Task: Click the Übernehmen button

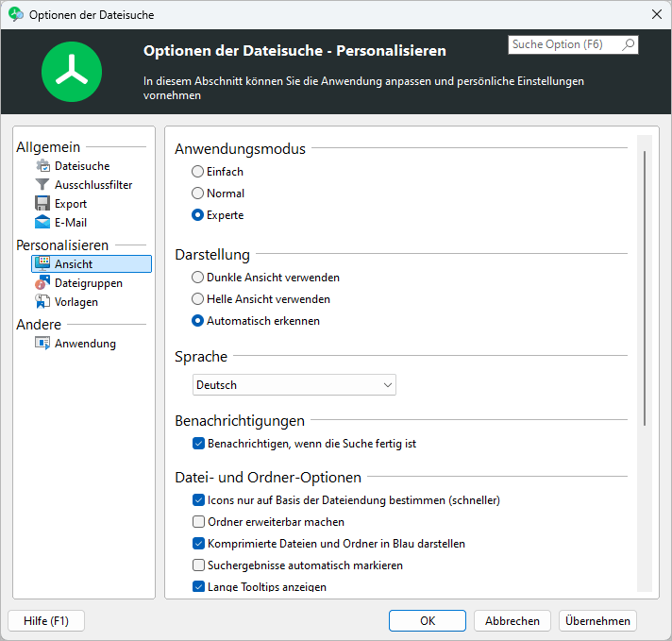Action: pyautogui.click(x=597, y=621)
